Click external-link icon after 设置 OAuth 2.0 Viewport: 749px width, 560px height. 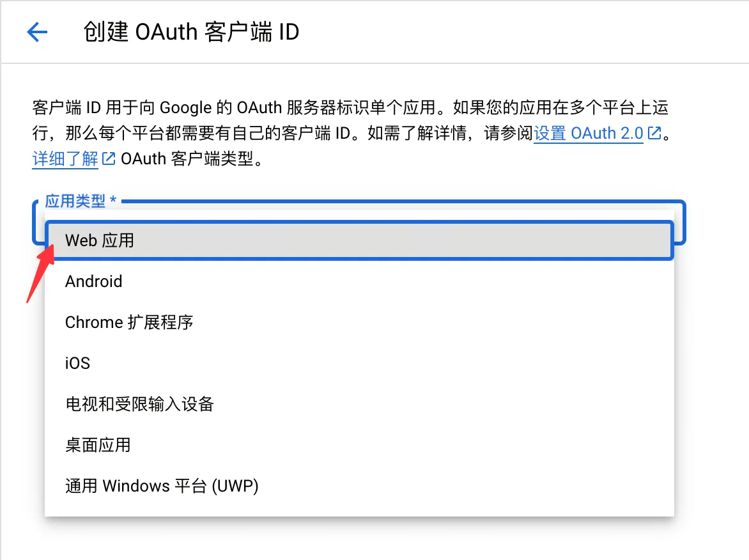(654, 133)
